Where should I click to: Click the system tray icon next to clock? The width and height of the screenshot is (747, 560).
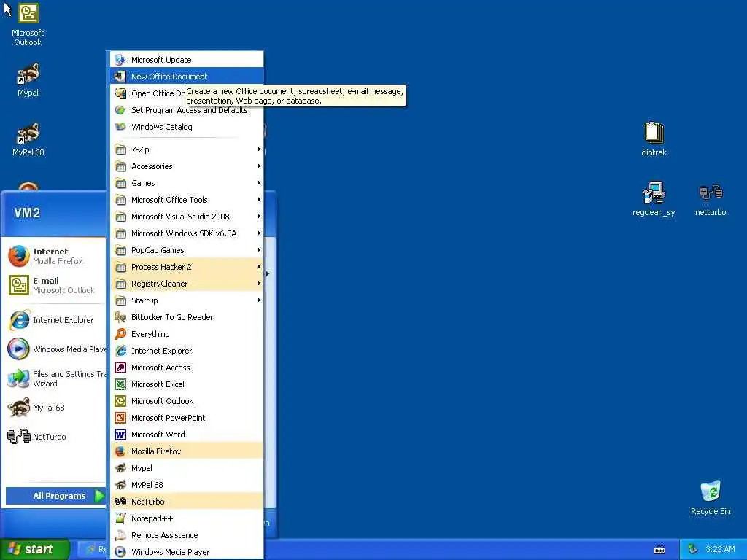[693, 549]
